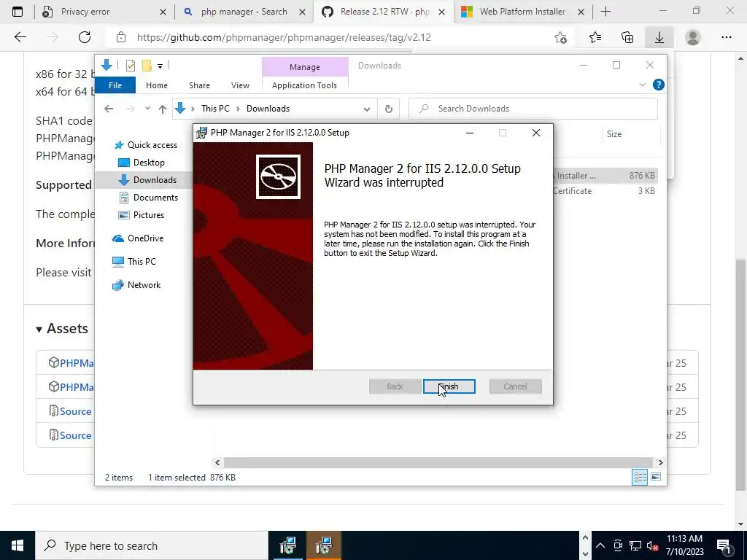Open Edge profile avatar icon
The width and height of the screenshot is (747, 560).
693,37
